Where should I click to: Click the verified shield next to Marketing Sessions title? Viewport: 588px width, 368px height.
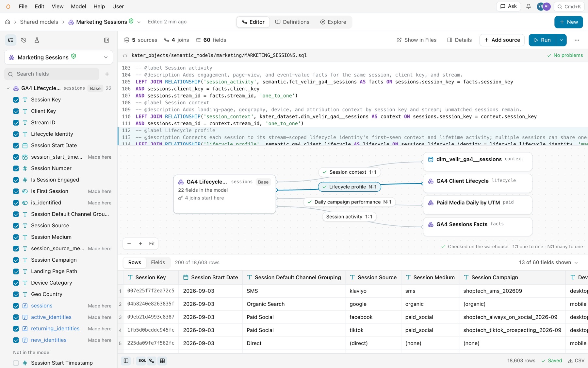[131, 21]
